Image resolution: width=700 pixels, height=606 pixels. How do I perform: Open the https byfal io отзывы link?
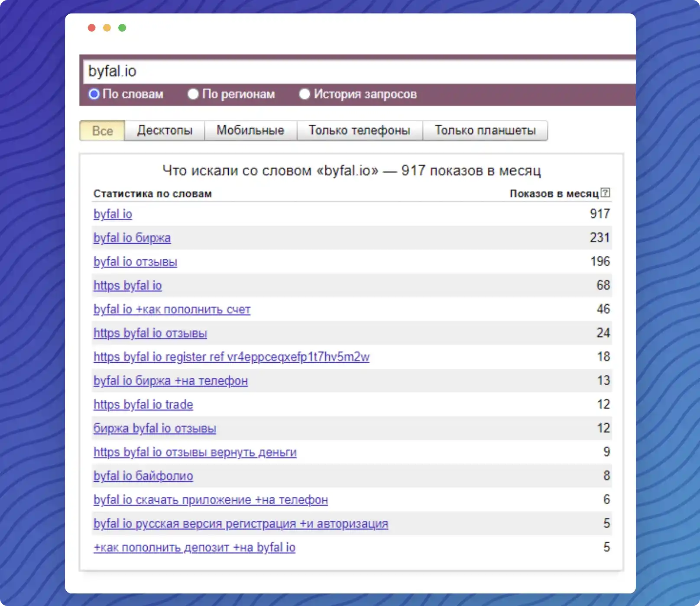(150, 333)
